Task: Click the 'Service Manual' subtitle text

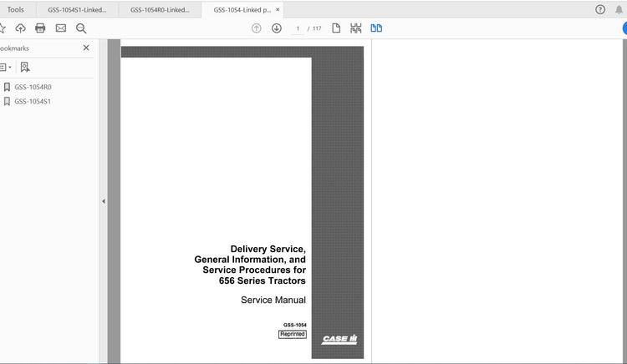Action: [273, 301]
